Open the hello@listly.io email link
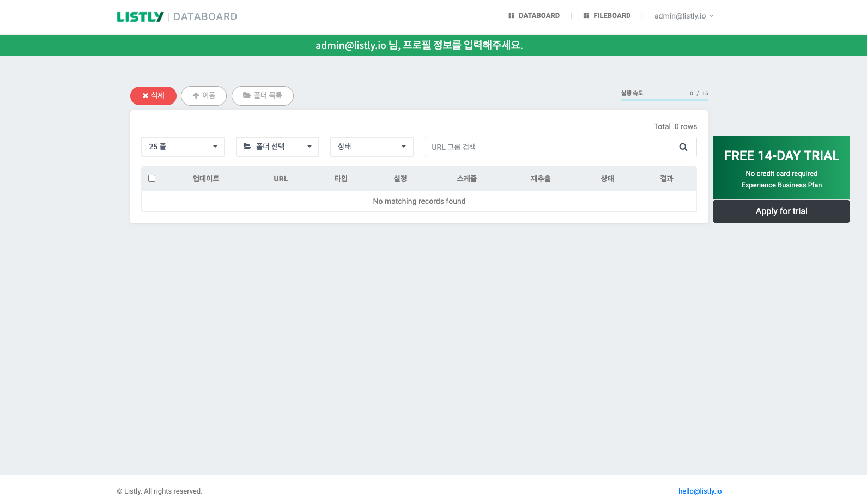This screenshot has width=867, height=504. (700, 491)
